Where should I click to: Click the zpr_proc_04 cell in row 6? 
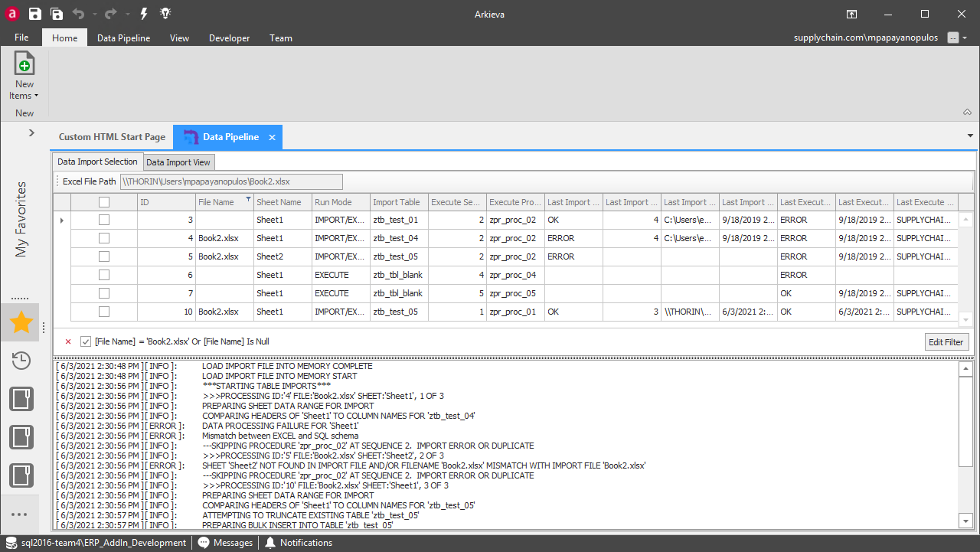tap(515, 275)
